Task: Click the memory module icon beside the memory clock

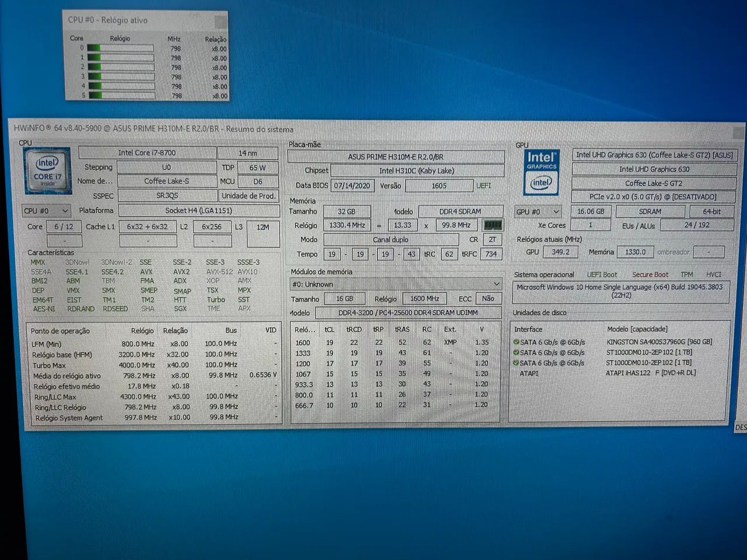Action: pos(493,225)
